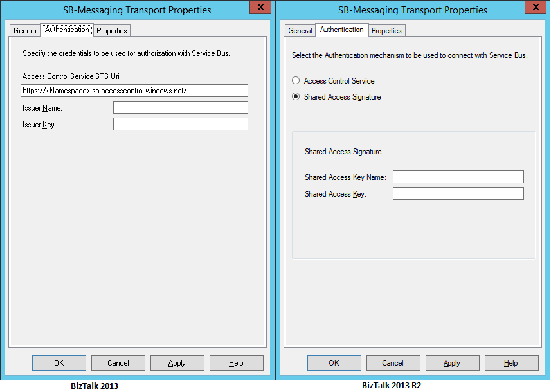The width and height of the screenshot is (551, 392).
Task: Close the BizTalk 2013 R2 dialog window
Action: tap(536, 7)
